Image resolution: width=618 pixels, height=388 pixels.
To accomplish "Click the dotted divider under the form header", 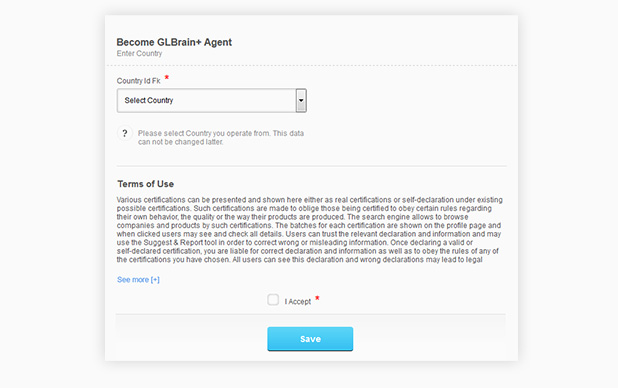I will click(311, 65).
